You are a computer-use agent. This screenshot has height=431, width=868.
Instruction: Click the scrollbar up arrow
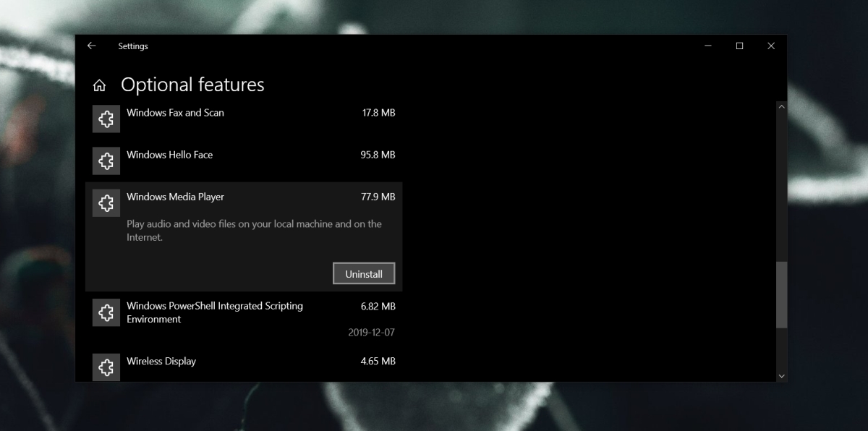pyautogui.click(x=781, y=107)
